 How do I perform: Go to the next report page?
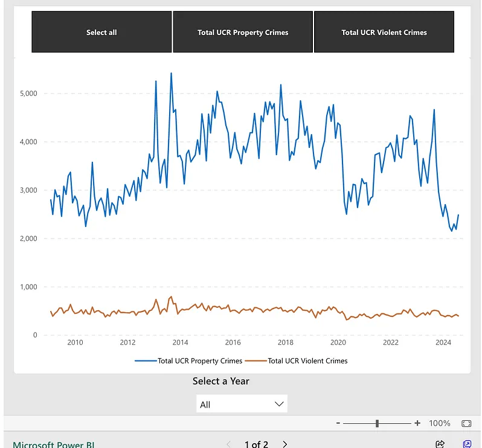pos(285,444)
